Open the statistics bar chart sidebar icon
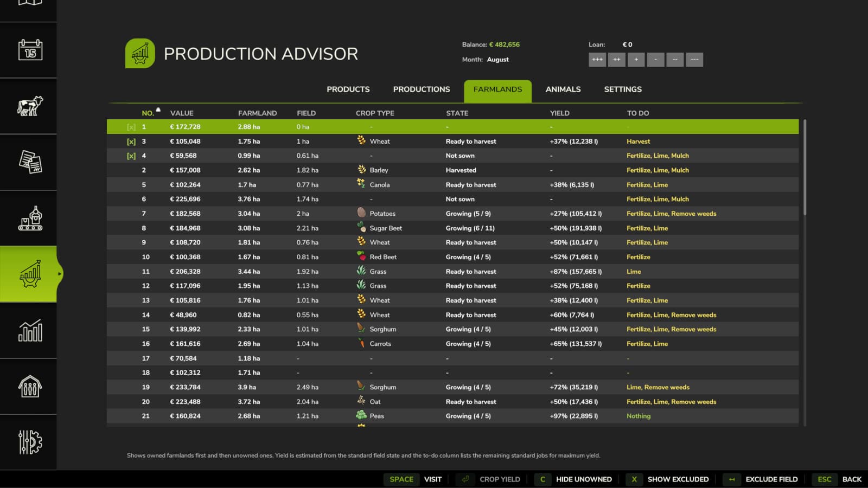This screenshot has width=868, height=488. 30,330
